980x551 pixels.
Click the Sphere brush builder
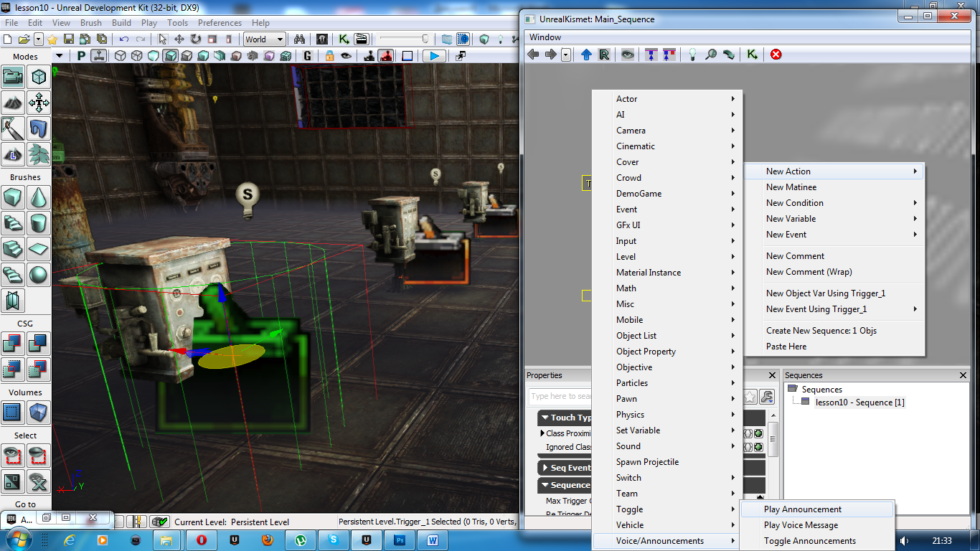(x=39, y=274)
